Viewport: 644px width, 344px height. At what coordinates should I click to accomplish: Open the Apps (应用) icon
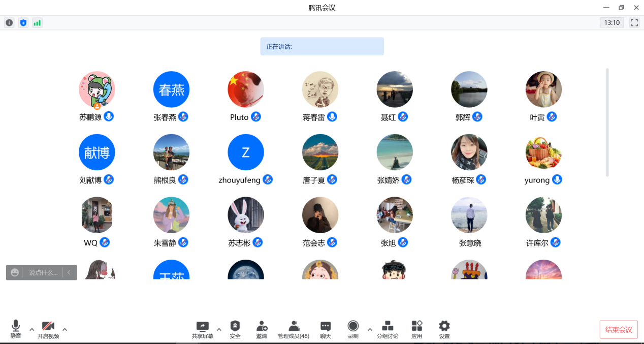tap(417, 329)
